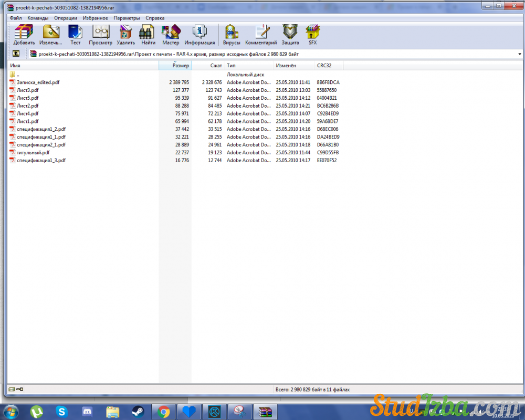Click the Добавить (Add) toolbar icon
Viewport: 525px width, 420px height.
(24, 35)
